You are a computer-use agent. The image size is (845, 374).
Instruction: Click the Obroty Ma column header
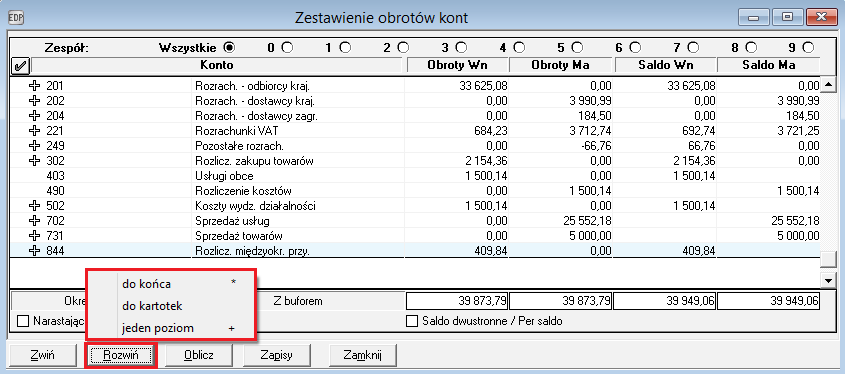tap(560, 65)
